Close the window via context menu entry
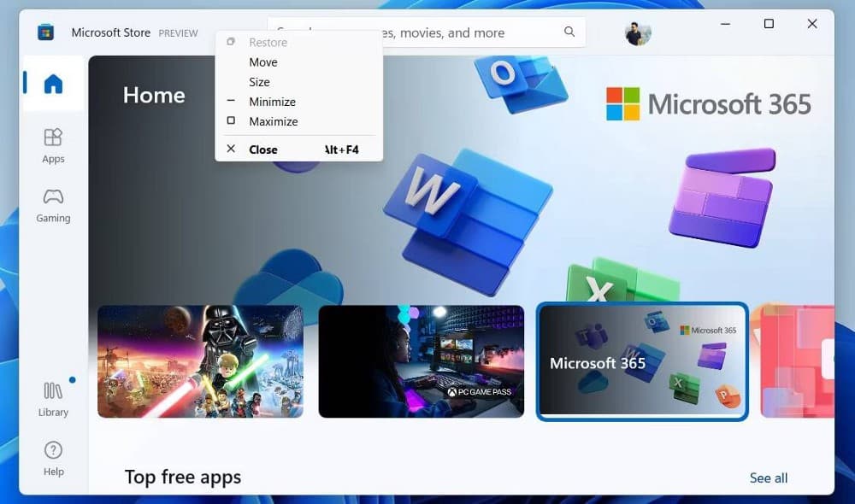 tap(262, 149)
